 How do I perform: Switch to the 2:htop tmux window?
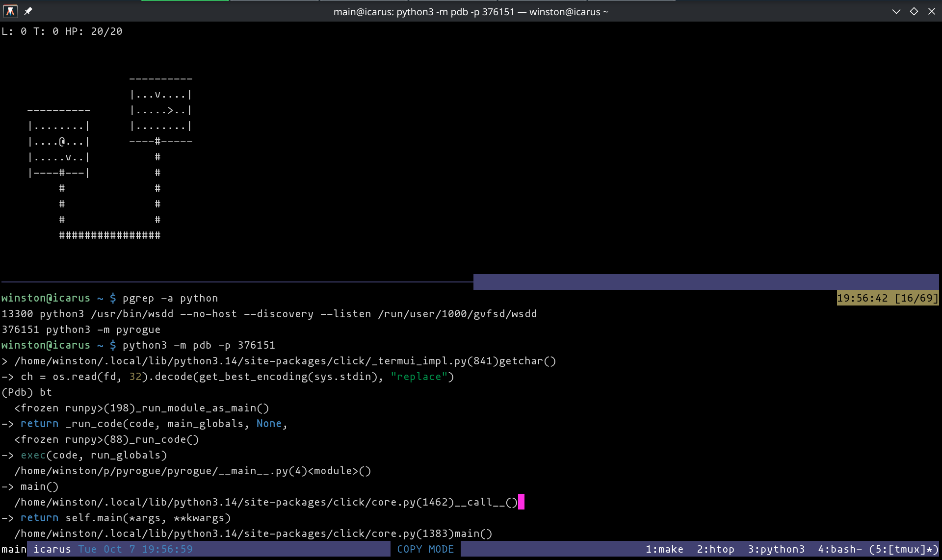[x=715, y=549]
